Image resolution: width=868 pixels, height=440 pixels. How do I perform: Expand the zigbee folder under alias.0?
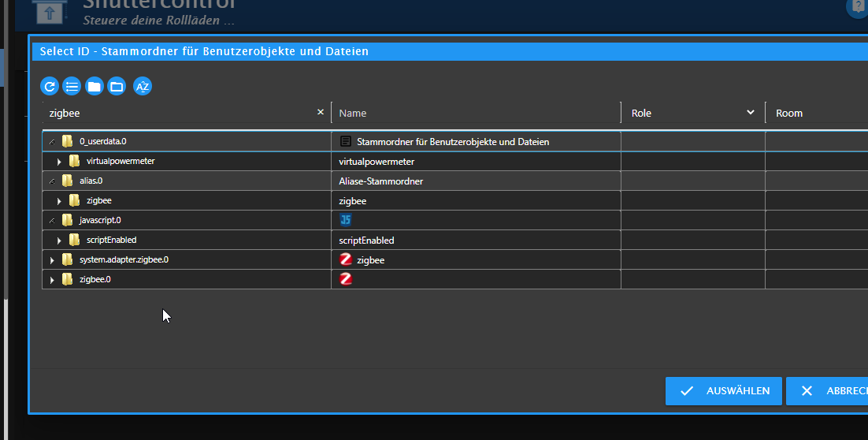pyautogui.click(x=59, y=201)
